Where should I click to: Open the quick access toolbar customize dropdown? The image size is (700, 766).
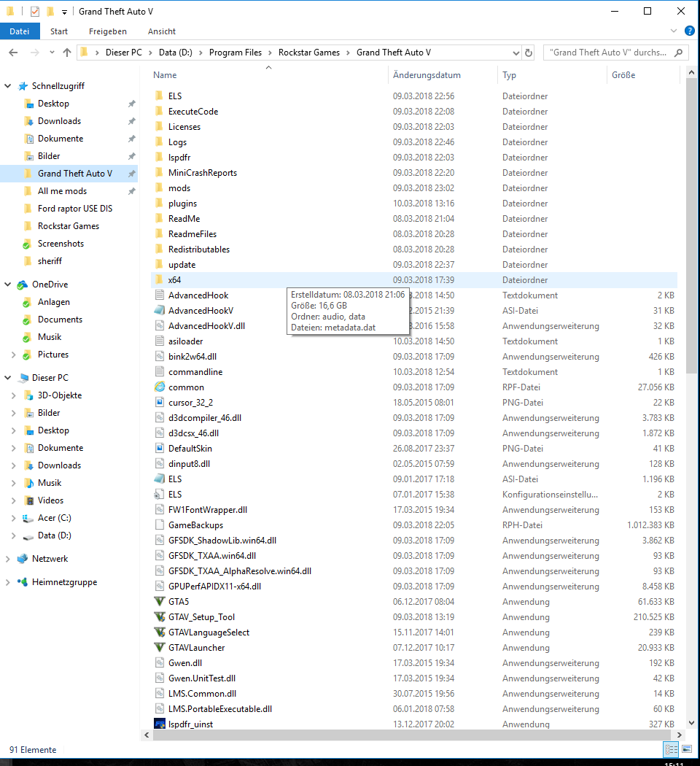click(64, 12)
